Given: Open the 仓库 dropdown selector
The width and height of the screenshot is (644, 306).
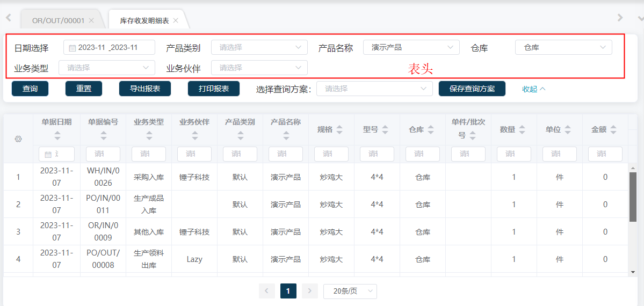Looking at the screenshot, I should coord(563,47).
